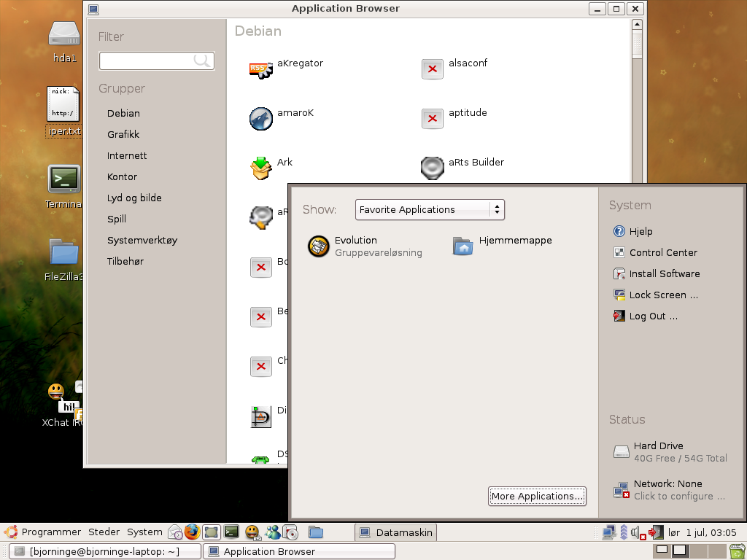Screen dimensions: 747x560
Task: Click the disc burner launcher in panel
Action: [x=290, y=532]
